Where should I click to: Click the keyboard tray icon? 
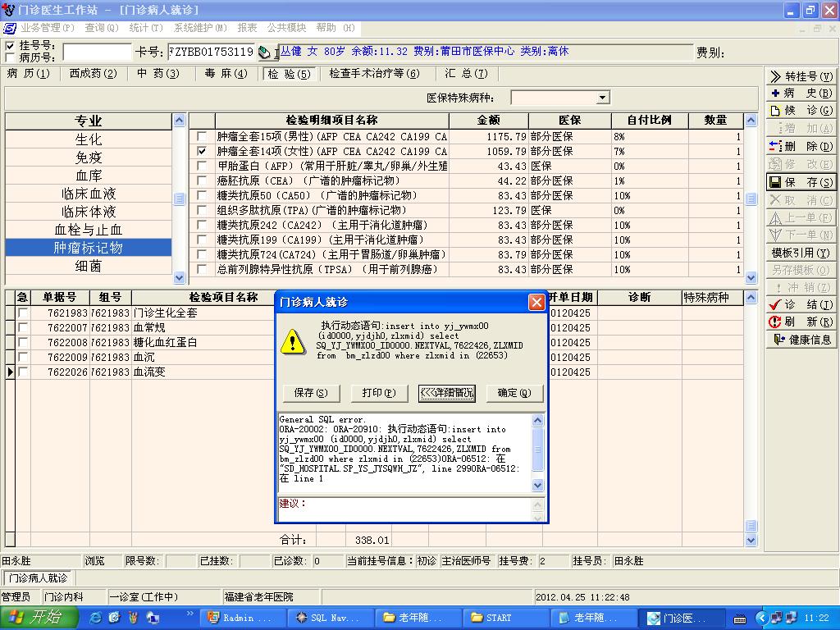[739, 619]
